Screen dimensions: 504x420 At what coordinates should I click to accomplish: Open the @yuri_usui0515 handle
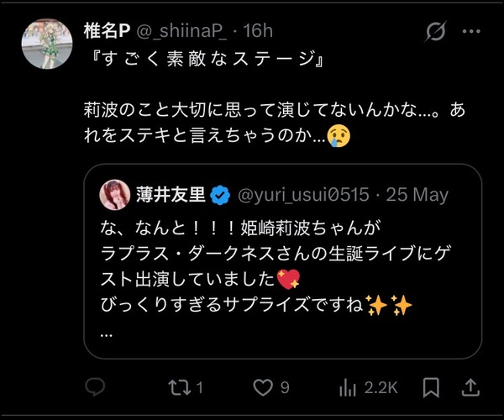303,195
